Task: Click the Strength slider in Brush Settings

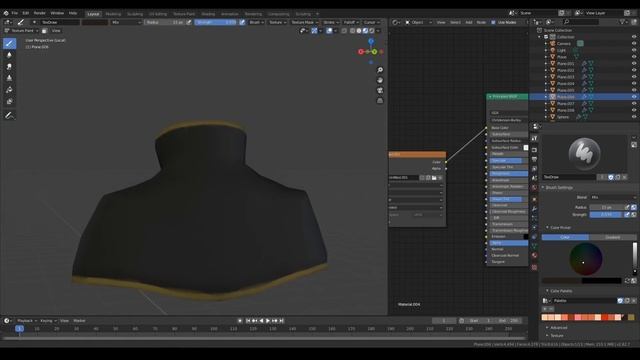Action: (606, 215)
